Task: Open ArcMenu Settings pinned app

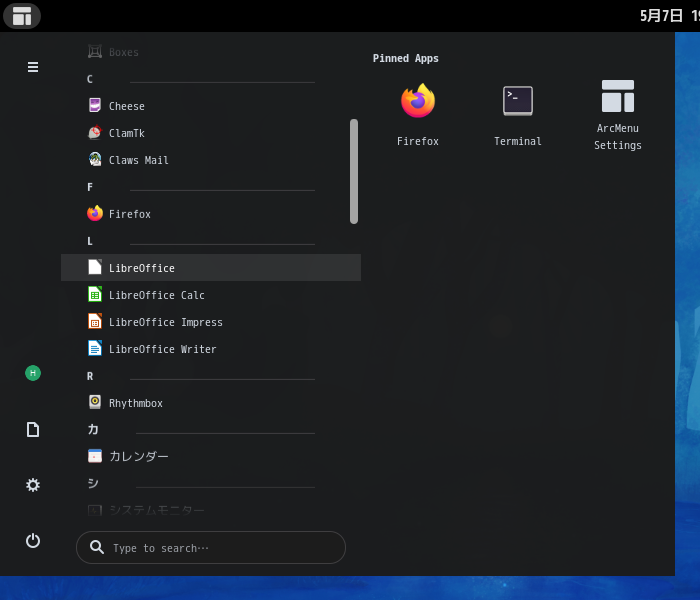Action: [618, 115]
